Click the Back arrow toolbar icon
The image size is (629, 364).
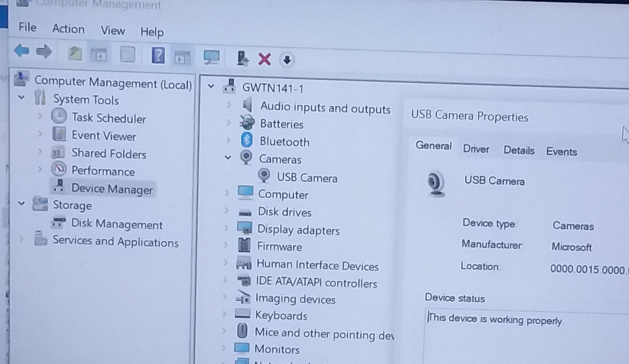(21, 51)
